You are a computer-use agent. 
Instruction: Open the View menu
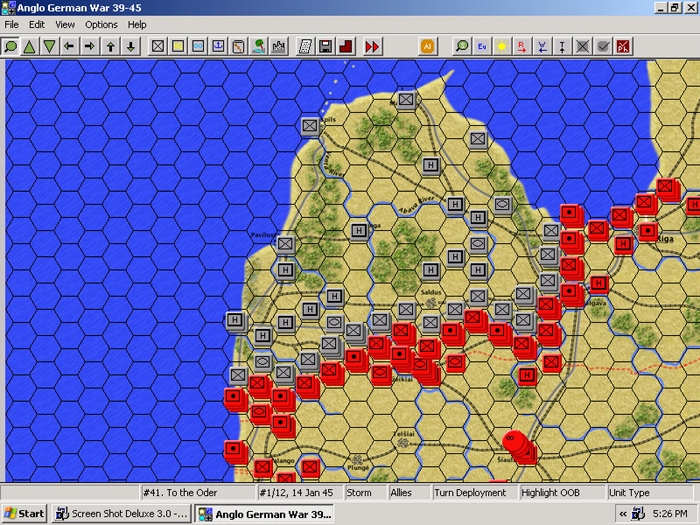click(x=65, y=25)
